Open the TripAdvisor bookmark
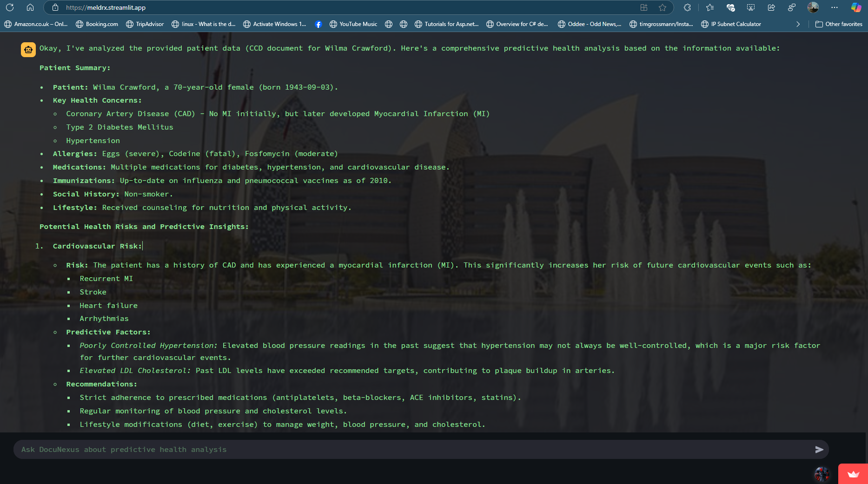Screen dimensions: 868x484 pos(145,24)
